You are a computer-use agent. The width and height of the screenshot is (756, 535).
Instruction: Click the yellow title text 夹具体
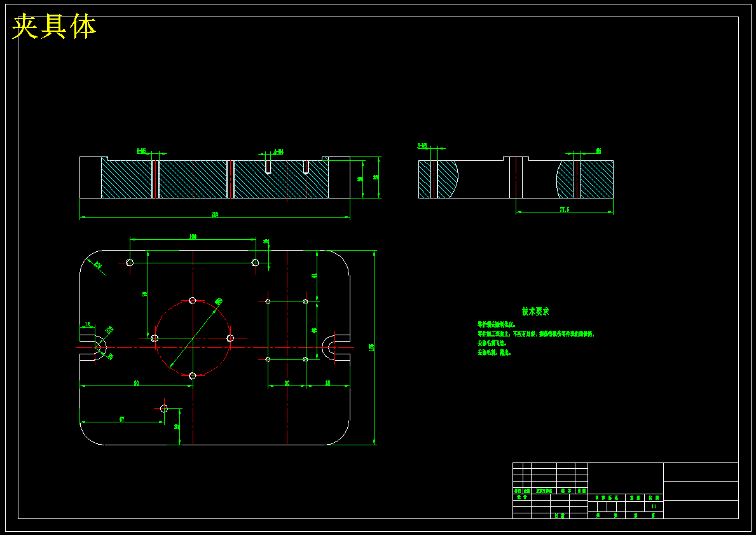tap(54, 27)
